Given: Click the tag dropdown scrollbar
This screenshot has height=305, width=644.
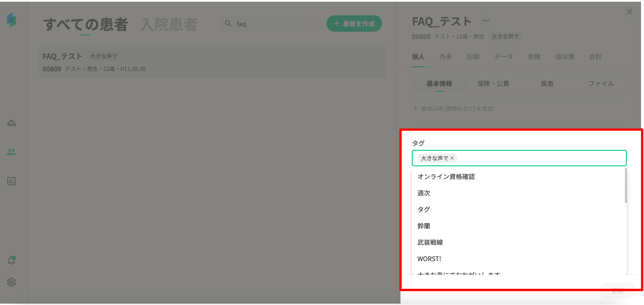Looking at the screenshot, I should click(x=626, y=186).
